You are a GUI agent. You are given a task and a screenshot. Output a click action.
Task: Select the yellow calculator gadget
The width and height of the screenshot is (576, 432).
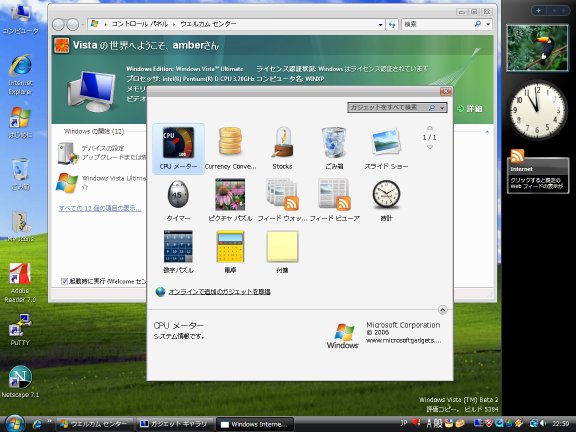pos(230,252)
